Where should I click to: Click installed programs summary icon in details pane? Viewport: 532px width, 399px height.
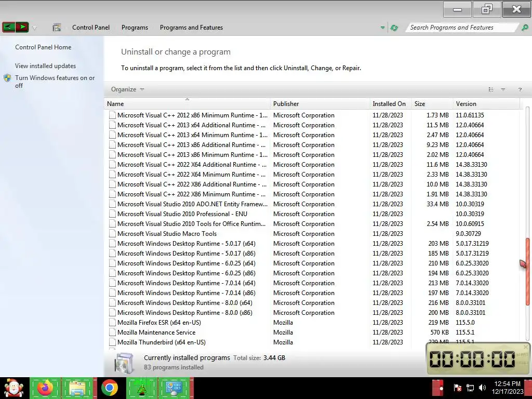[x=124, y=363]
